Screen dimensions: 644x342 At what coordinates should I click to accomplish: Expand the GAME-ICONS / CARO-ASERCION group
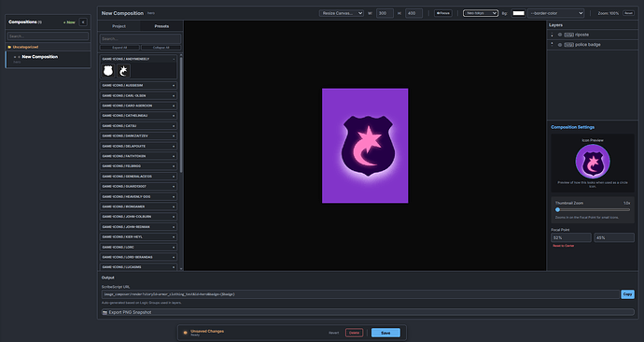138,106
